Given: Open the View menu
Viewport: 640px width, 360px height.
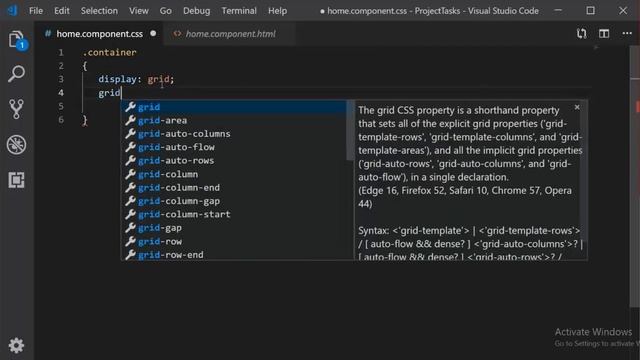Looking at the screenshot, I should click(139, 11).
